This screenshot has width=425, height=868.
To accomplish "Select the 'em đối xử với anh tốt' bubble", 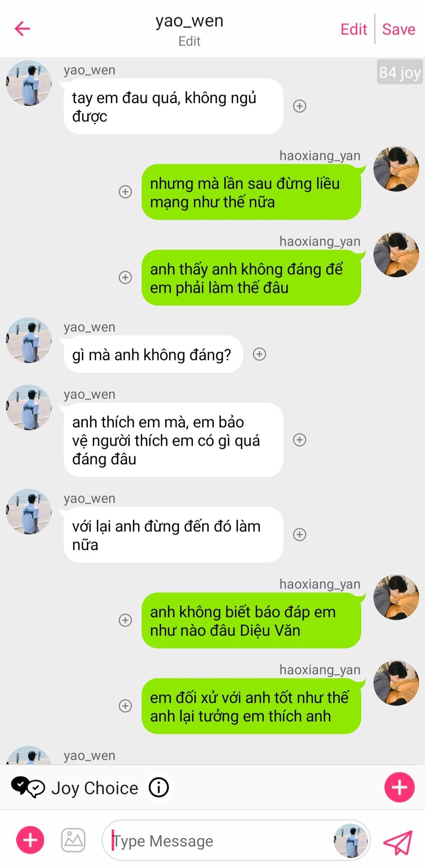I will (x=251, y=706).
